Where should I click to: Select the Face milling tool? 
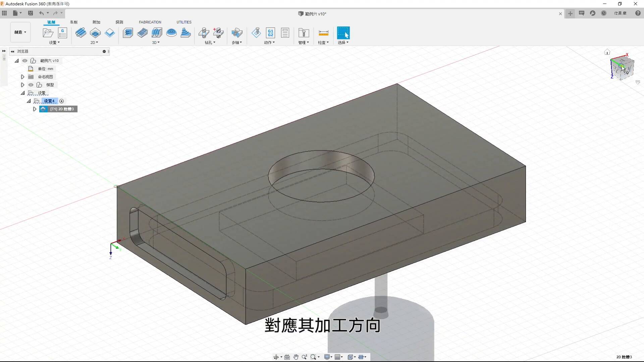pos(110,33)
